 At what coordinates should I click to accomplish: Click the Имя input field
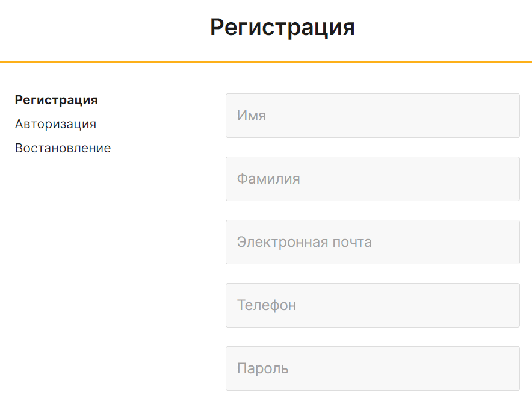click(x=373, y=116)
